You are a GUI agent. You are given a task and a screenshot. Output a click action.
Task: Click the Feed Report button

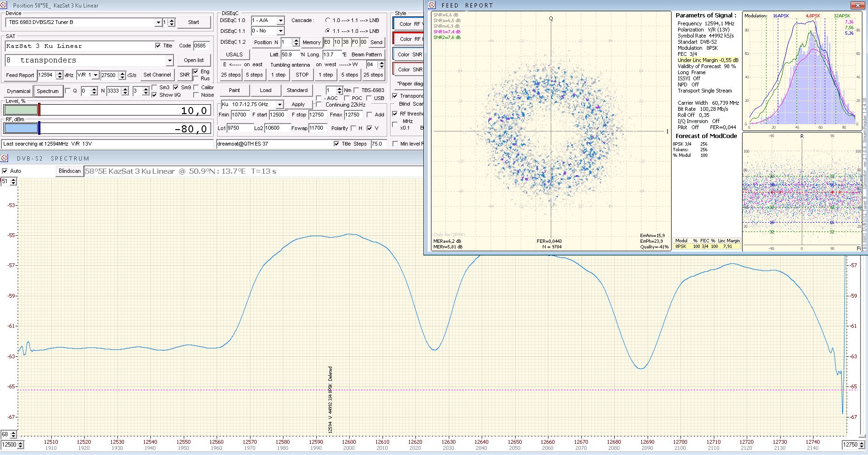[x=20, y=75]
